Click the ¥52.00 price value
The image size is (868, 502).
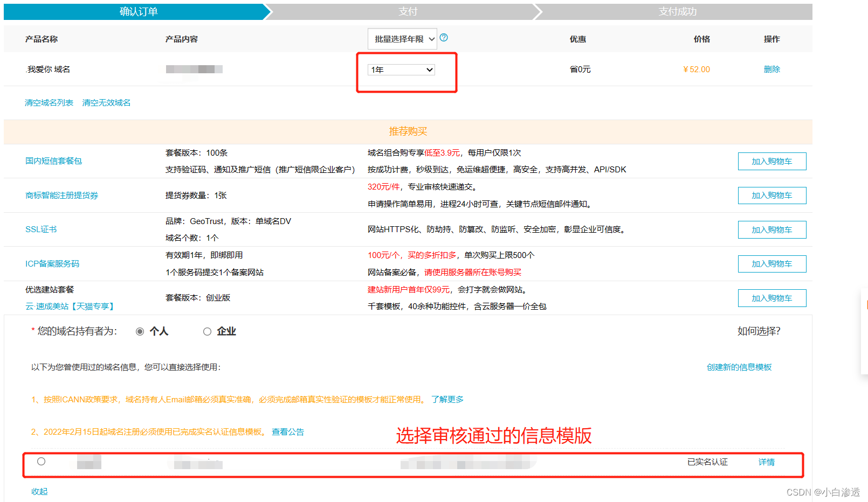point(696,69)
